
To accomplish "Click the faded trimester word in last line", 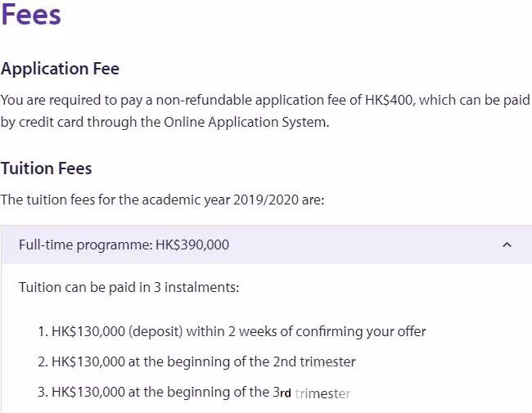I will pos(322,393).
